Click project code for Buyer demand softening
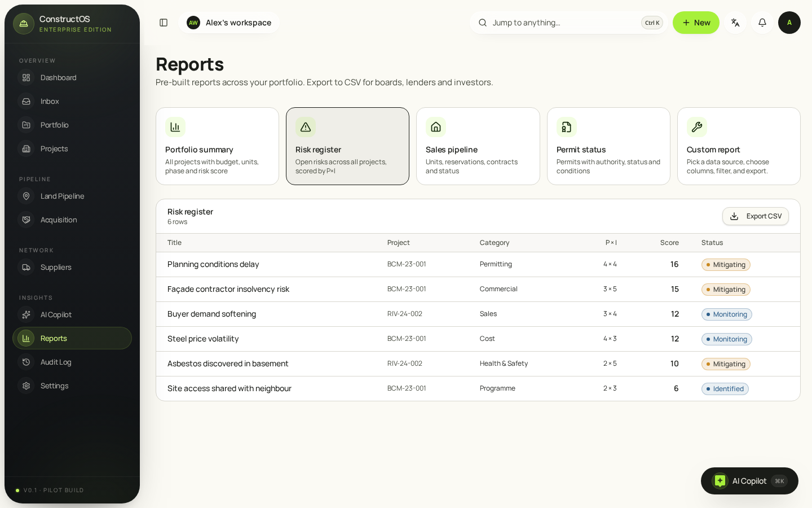Viewport: 812px width, 508px height. click(x=405, y=314)
